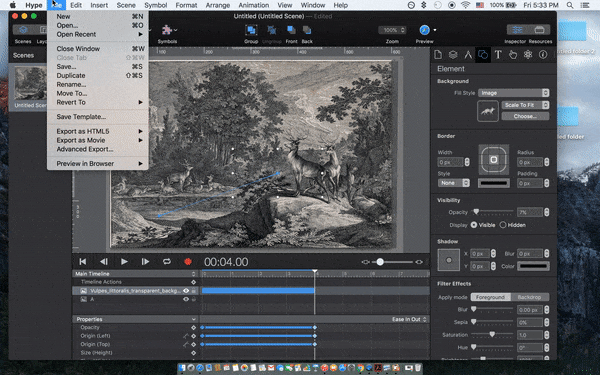The width and height of the screenshot is (600, 375).
Task: Open the Resources toolbar button
Action: [x=540, y=30]
